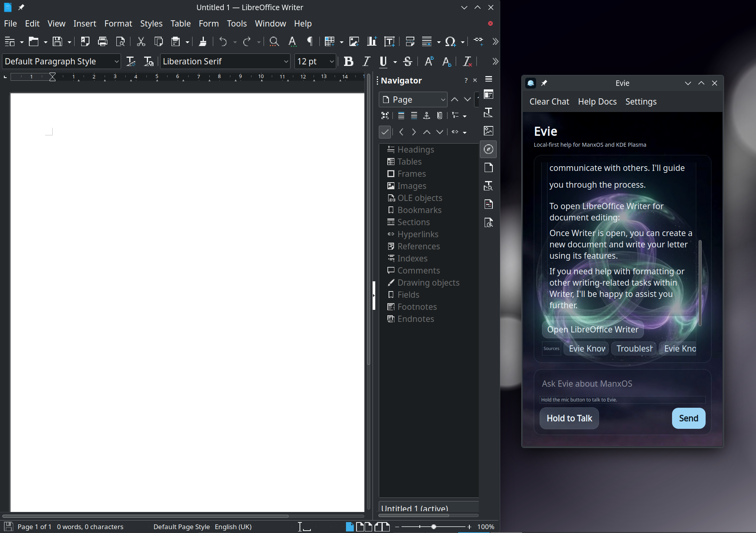Toggle Navigator Content Navigation View
The image size is (756, 533).
(385, 115)
